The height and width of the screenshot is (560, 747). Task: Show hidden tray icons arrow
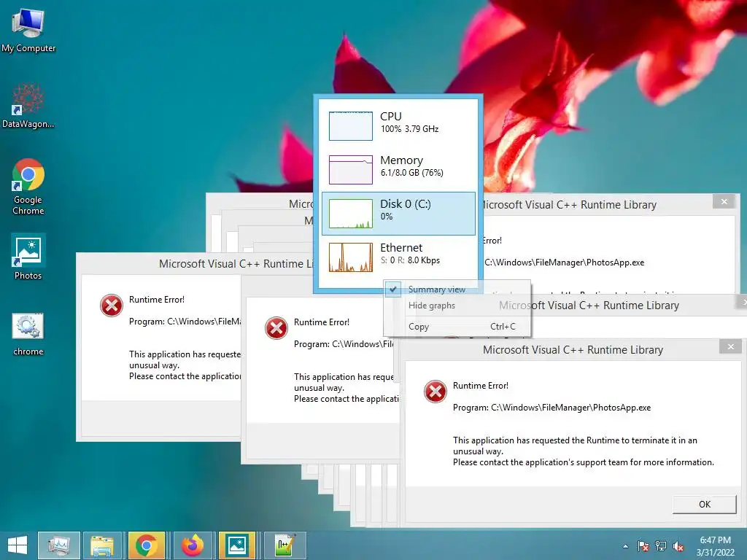tap(625, 546)
